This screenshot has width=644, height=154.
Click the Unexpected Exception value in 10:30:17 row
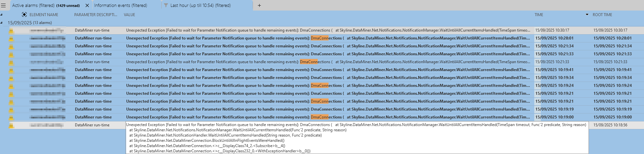328,30
